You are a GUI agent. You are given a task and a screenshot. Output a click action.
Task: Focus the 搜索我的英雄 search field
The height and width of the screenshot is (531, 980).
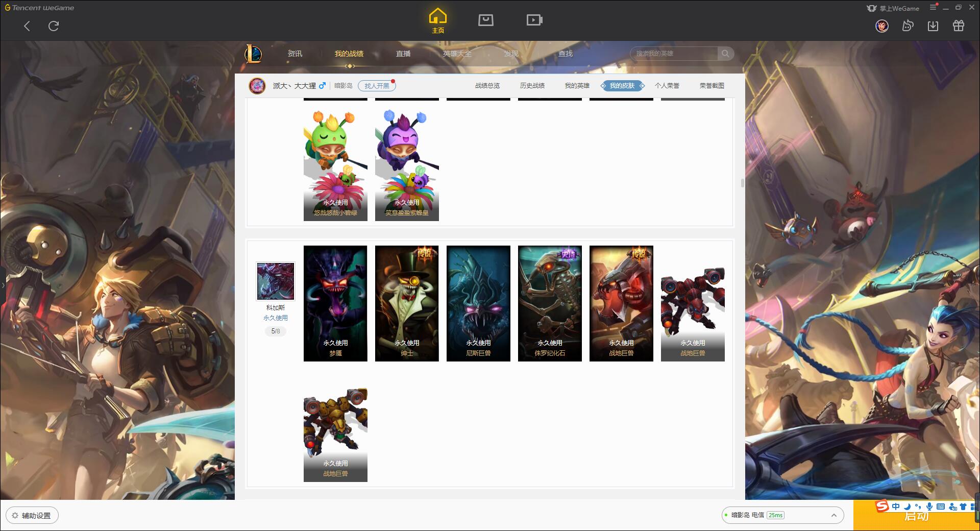pyautogui.click(x=675, y=54)
